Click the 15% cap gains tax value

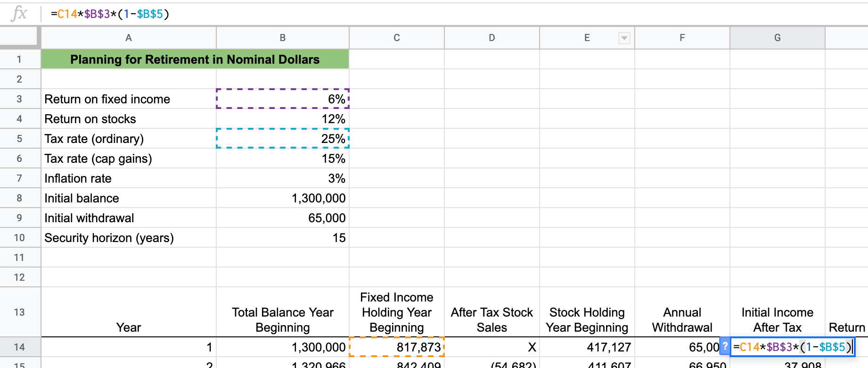click(283, 159)
